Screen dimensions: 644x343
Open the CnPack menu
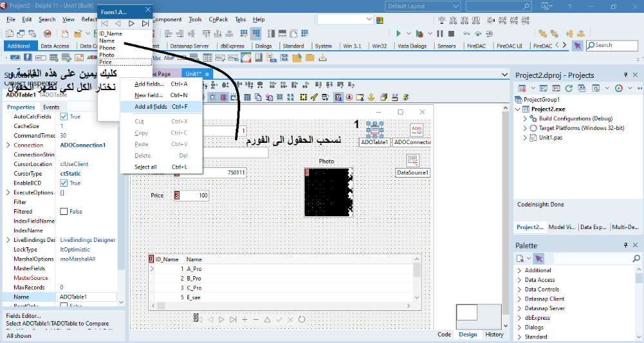coord(218,19)
